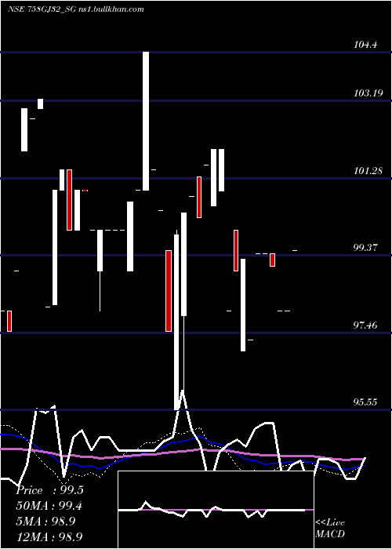
Task: Click the 5MA : 98.9 readout
Action: point(45,522)
